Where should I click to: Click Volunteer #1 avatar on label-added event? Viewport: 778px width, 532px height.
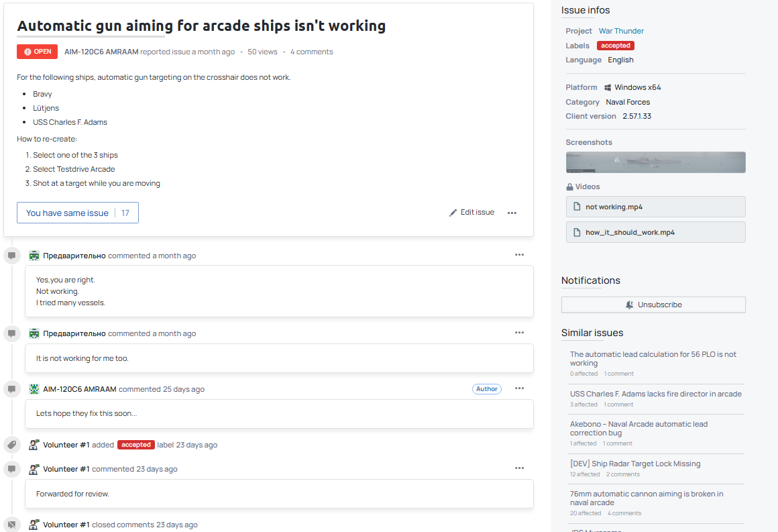34,445
